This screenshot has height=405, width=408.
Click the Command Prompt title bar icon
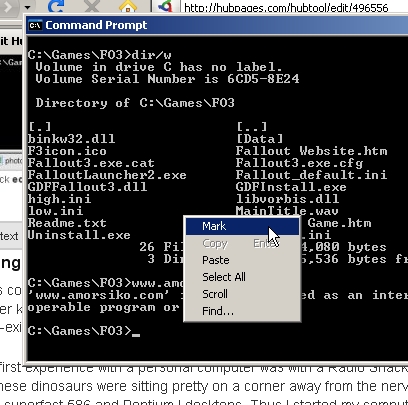point(35,25)
